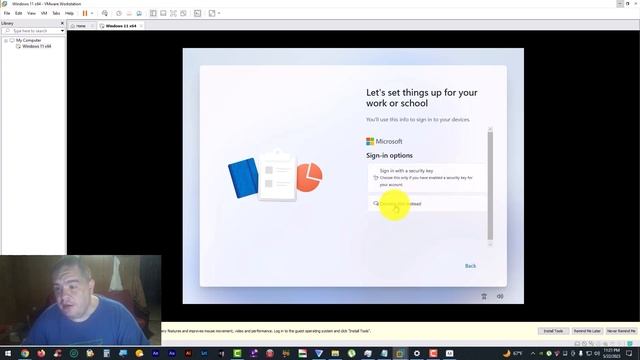Click the volume speaker icon in setup

(x=500, y=296)
